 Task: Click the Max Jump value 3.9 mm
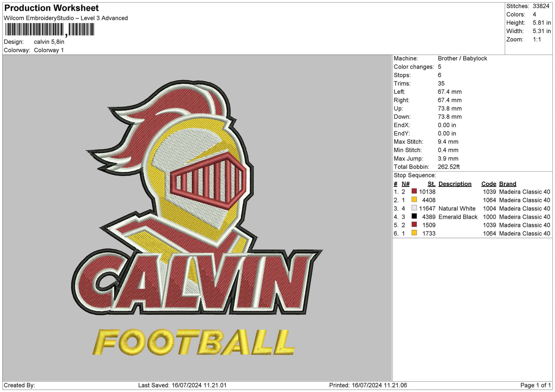[x=448, y=159]
